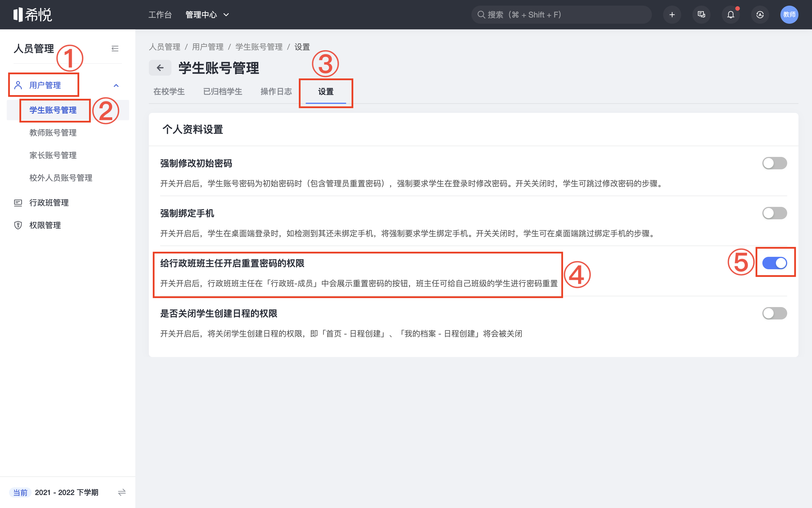Click the 强制绑定手机 label

click(187, 213)
